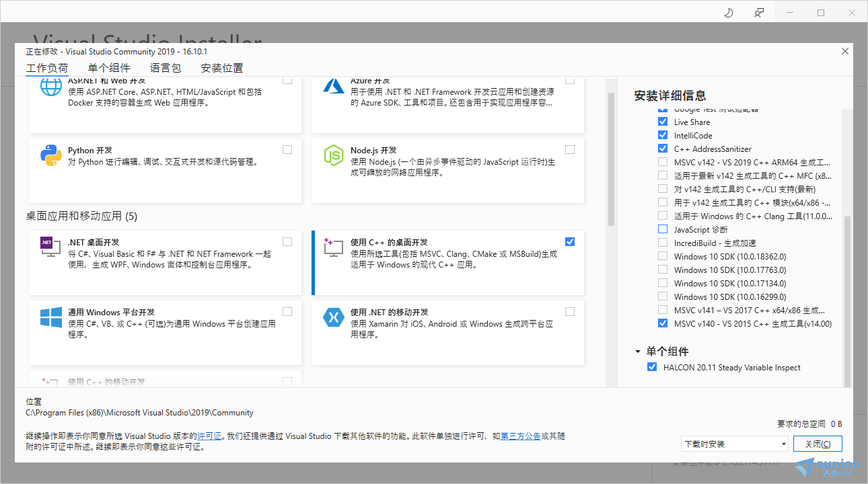The height and width of the screenshot is (484, 868).
Task: Click the Azure development workload icon
Action: coord(334,85)
